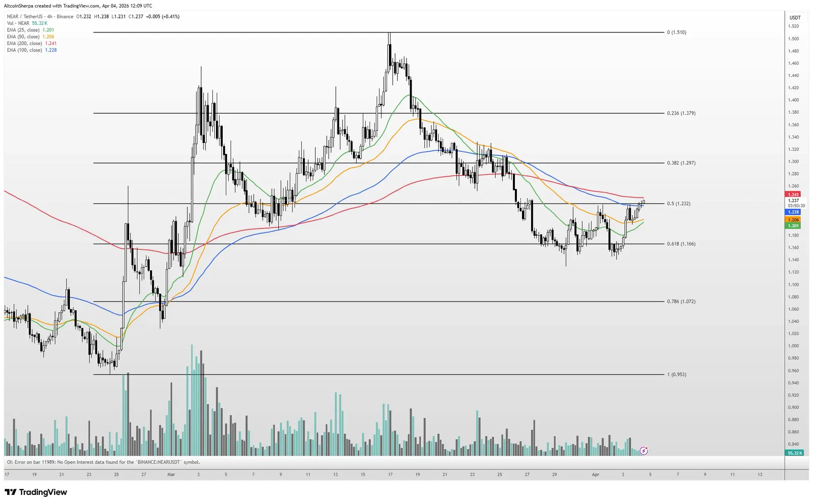Click the red 1.241 EMA price tag
Image resolution: width=813 pixels, height=504 pixels.
coord(793,194)
